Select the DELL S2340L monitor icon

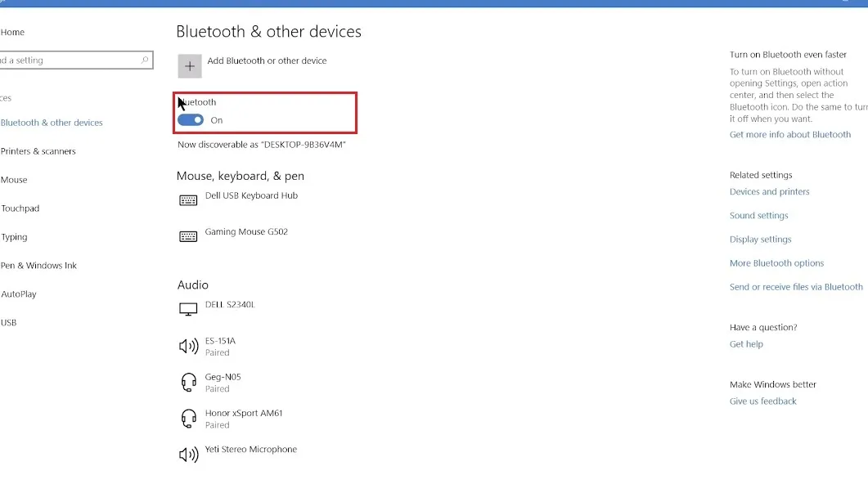point(188,308)
